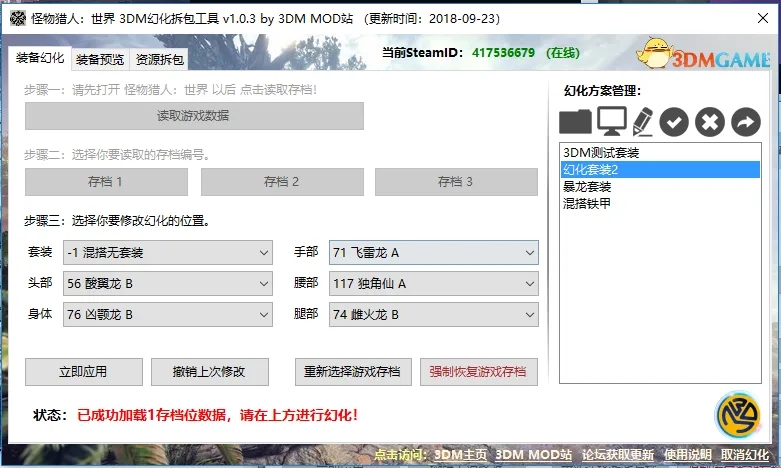Image resolution: width=781 pixels, height=468 pixels.
Task: Select 混搭铁甲 in the scheme list
Action: [660, 203]
